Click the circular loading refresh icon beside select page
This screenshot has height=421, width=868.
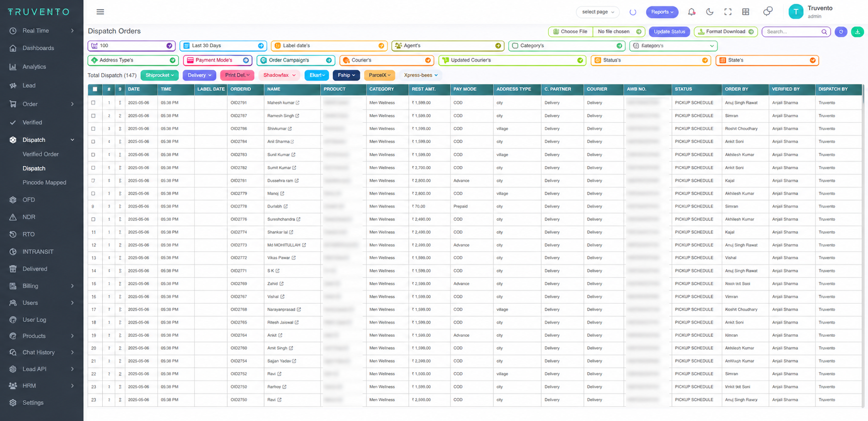tap(633, 12)
